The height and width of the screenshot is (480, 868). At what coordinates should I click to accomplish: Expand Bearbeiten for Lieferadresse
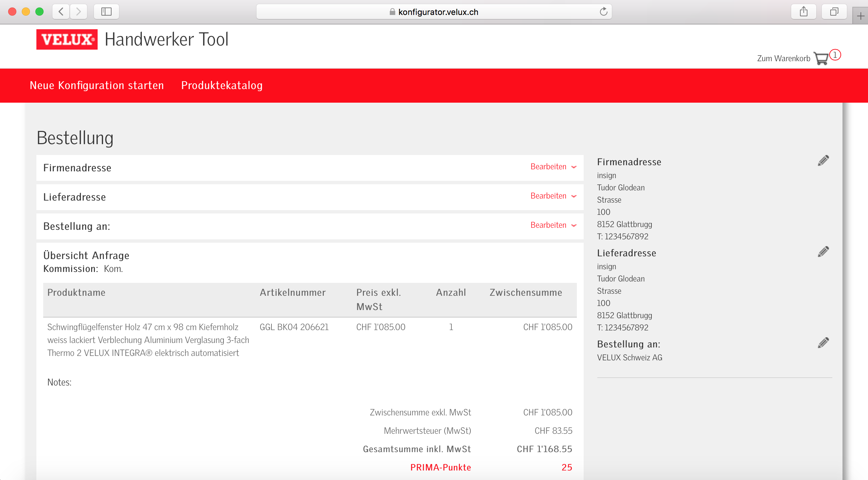[x=553, y=196]
